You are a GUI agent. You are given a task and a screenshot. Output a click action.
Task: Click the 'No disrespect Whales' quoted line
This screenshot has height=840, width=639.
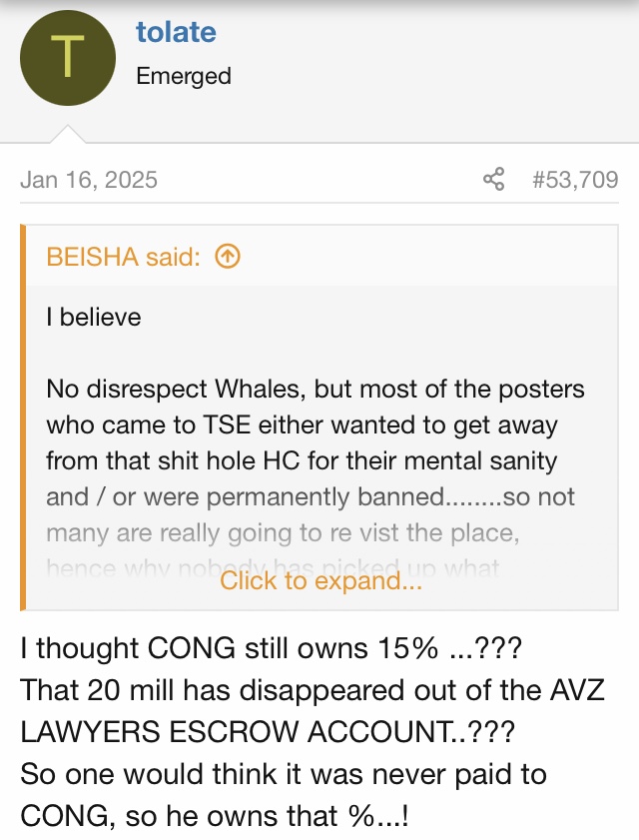[x=316, y=389]
